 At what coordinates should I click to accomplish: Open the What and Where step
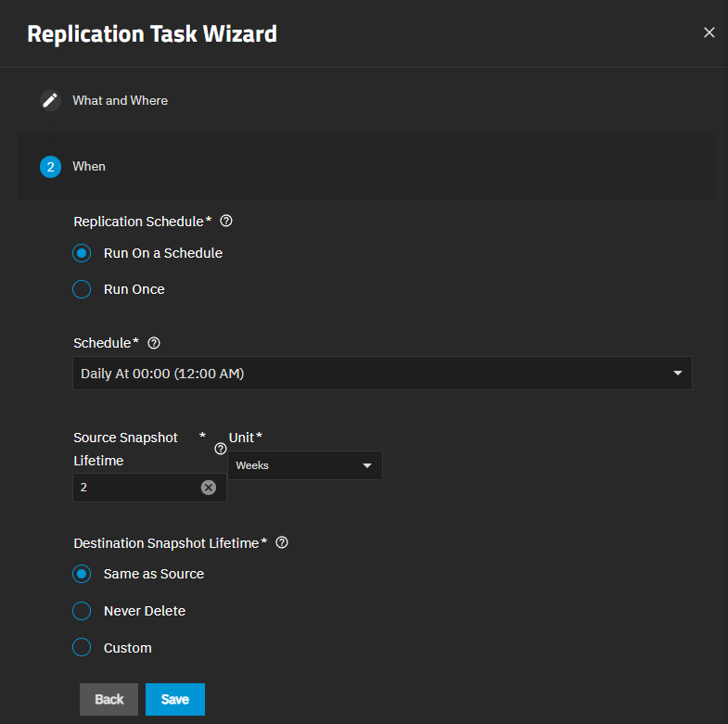120,100
